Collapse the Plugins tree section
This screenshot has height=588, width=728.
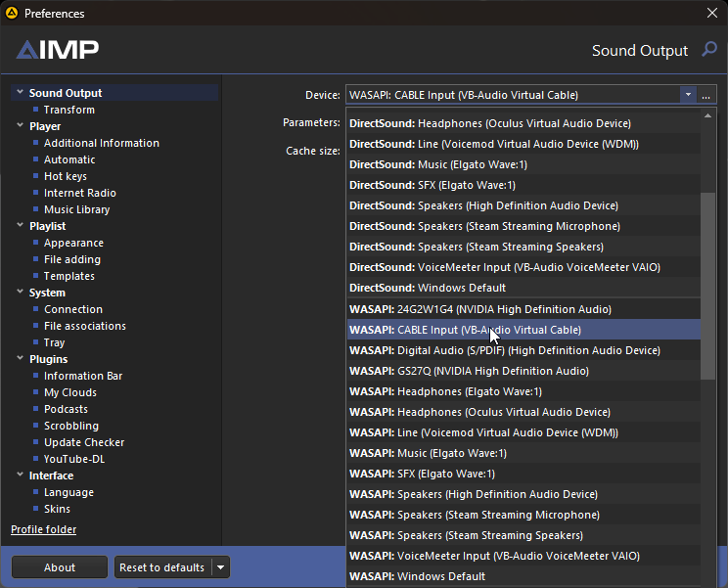pos(20,358)
